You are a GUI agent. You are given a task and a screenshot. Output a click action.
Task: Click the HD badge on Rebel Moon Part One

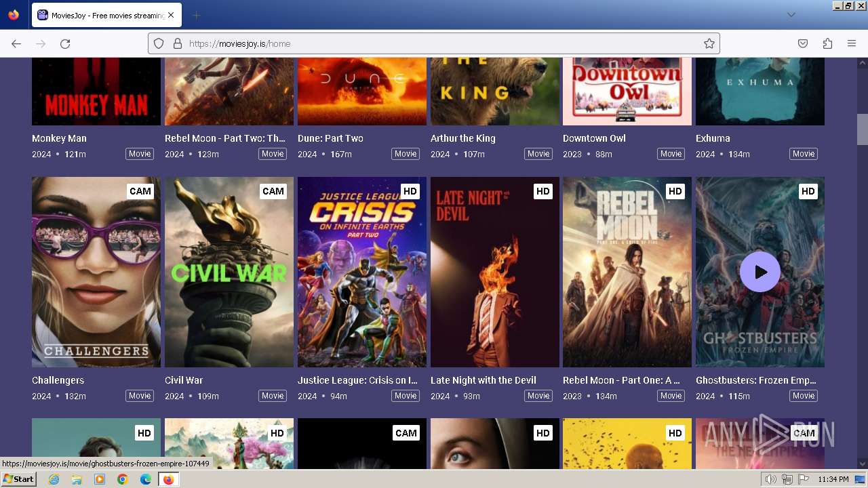[675, 191]
